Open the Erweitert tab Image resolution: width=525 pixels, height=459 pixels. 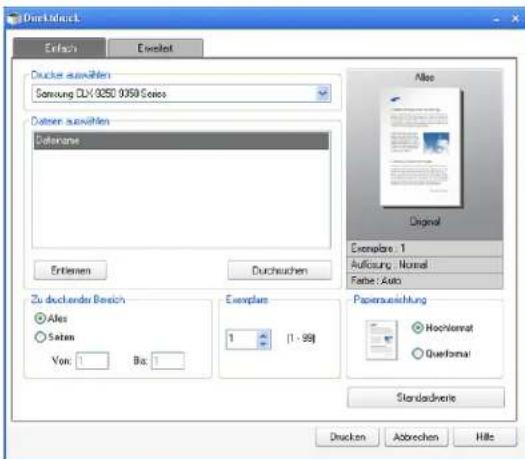coord(155,48)
